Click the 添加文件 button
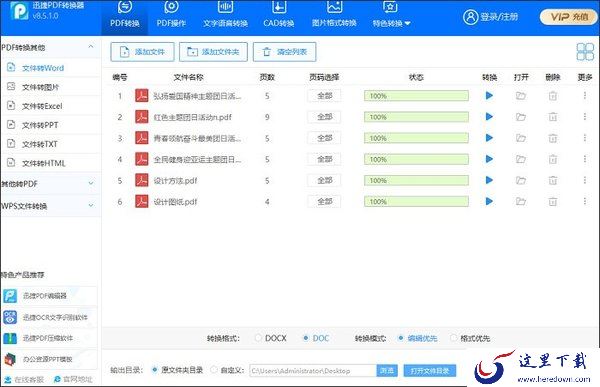Screen dimensions: 600x387 (142, 52)
